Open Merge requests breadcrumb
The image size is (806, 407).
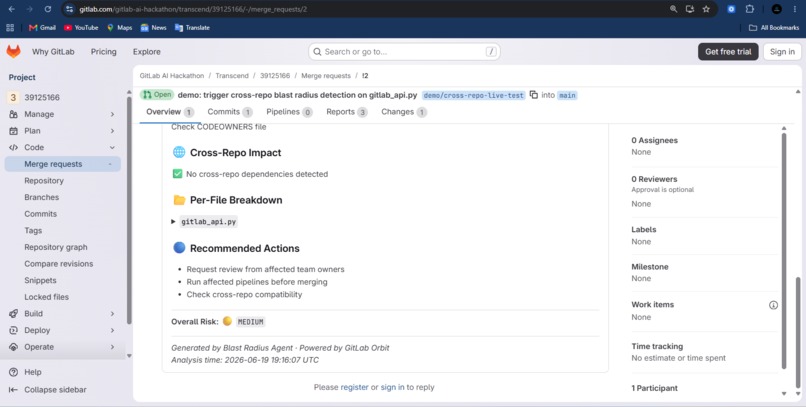(x=326, y=76)
